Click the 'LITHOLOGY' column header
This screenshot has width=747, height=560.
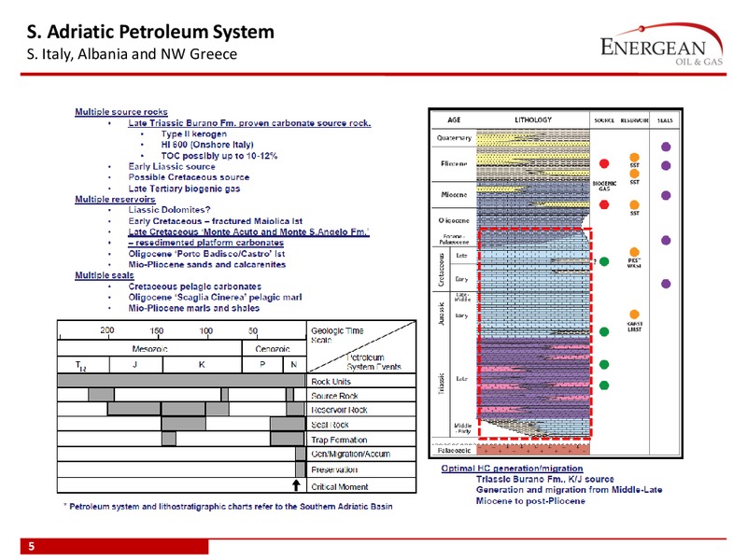tap(533, 120)
